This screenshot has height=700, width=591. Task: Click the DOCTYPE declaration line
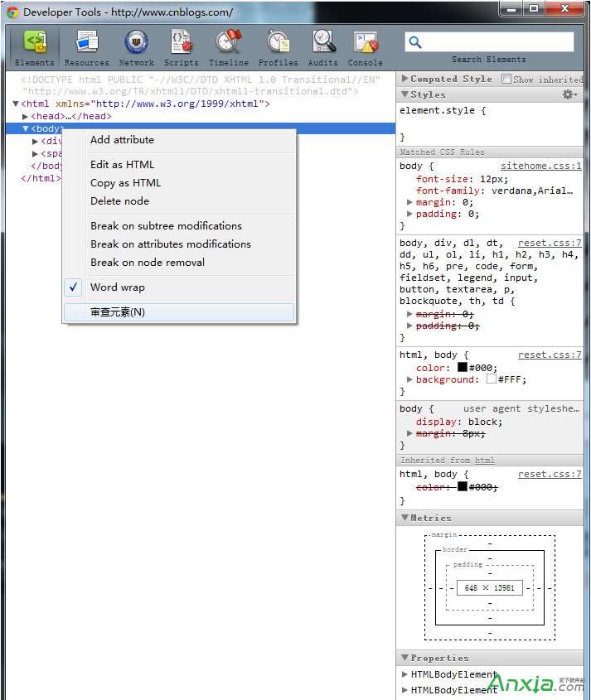click(x=200, y=85)
